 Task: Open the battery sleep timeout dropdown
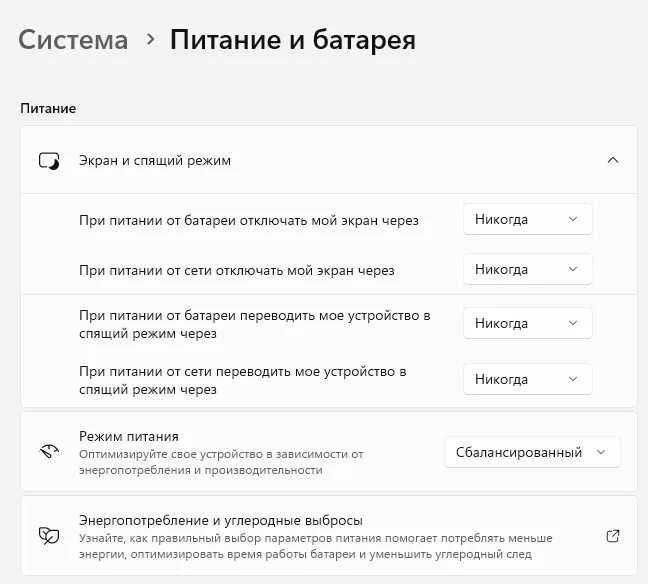coord(527,323)
